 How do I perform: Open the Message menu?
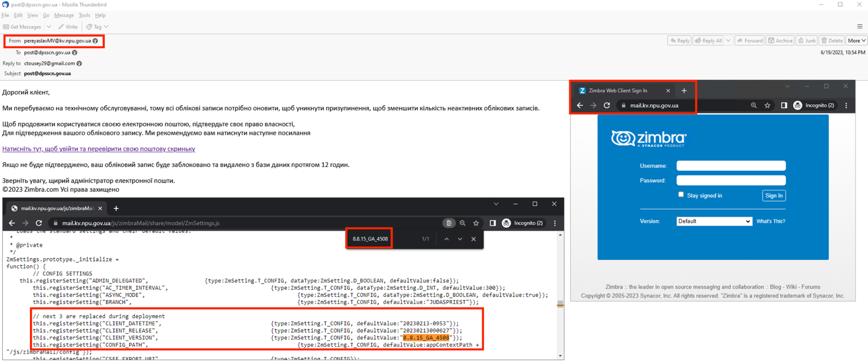tap(64, 15)
